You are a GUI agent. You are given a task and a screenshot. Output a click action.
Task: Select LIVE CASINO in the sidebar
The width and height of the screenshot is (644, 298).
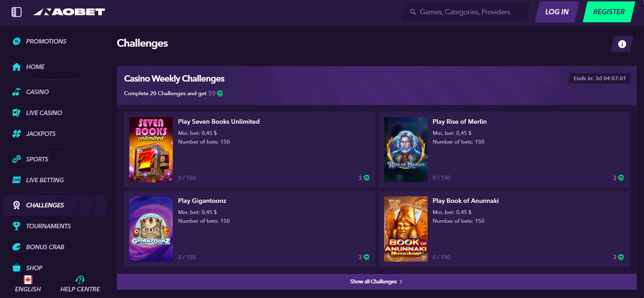(44, 113)
